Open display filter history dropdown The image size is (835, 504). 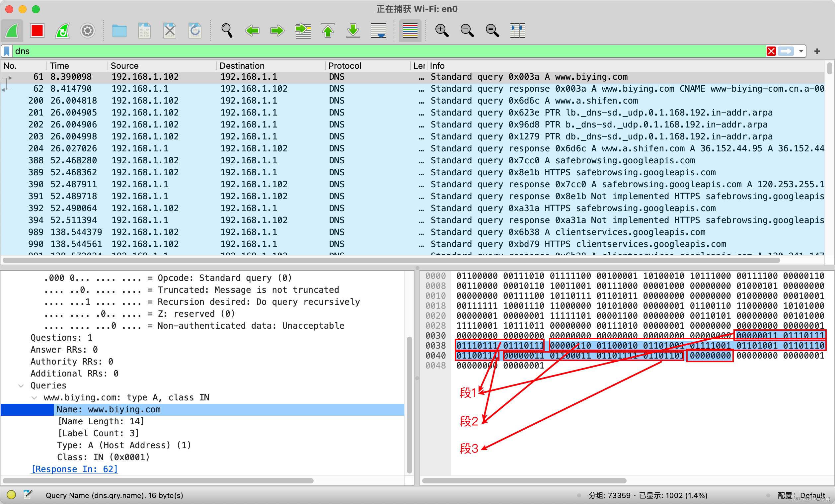click(801, 51)
